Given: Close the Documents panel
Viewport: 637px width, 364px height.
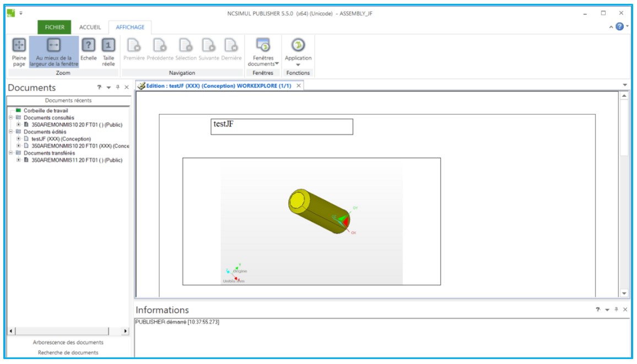Looking at the screenshot, I should pyautogui.click(x=126, y=87).
